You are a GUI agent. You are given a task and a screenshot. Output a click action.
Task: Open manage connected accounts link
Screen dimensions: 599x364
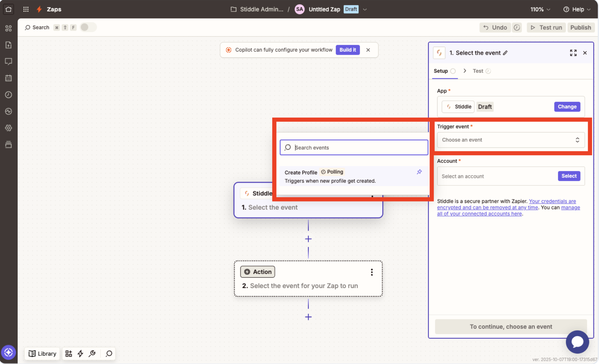tap(479, 214)
